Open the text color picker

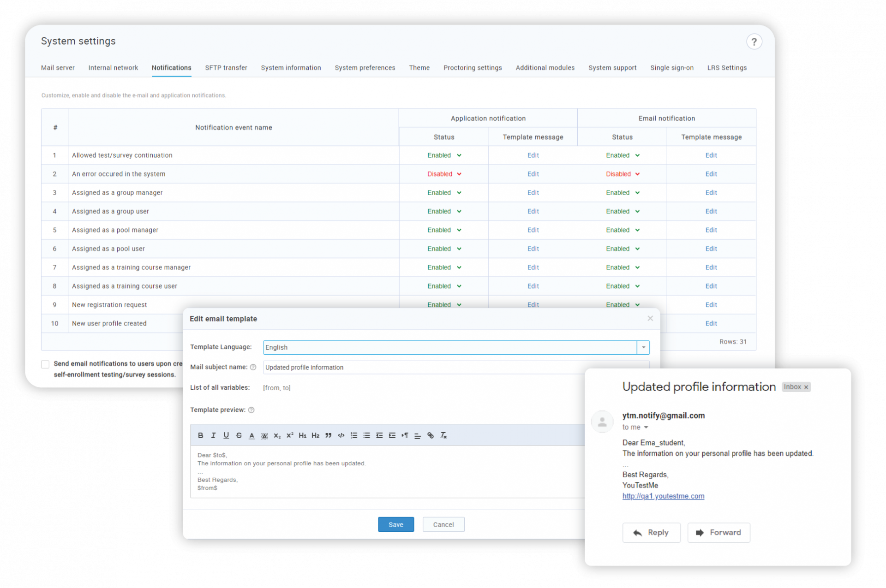[251, 435]
